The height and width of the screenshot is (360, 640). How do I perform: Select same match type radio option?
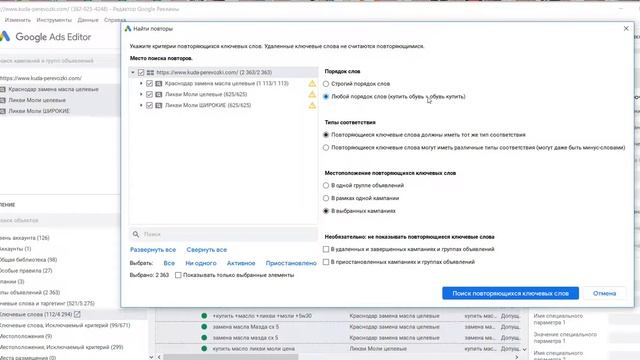[326, 135]
